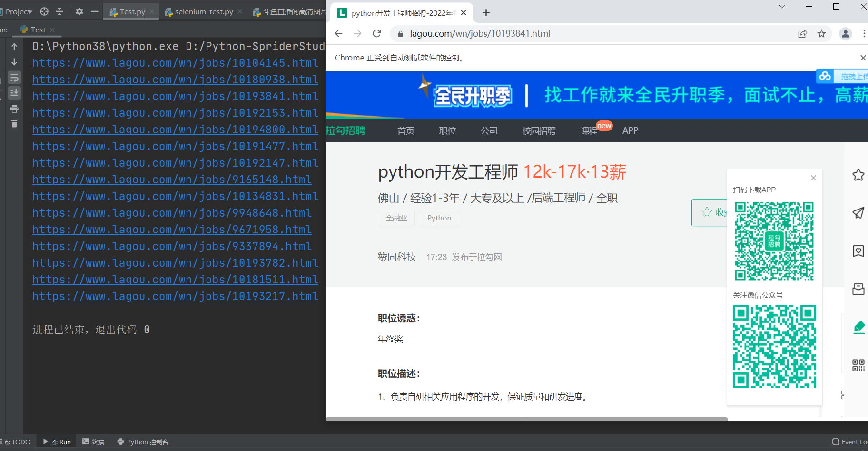The height and width of the screenshot is (451, 868).
Task: Open the 斗鱼直播间高清图片 editor tab
Action: pos(289,11)
